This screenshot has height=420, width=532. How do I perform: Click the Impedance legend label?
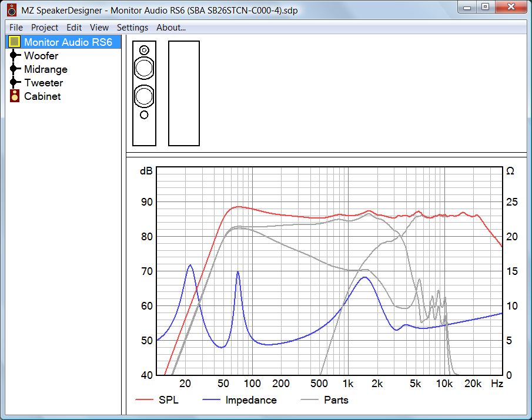[x=251, y=400]
